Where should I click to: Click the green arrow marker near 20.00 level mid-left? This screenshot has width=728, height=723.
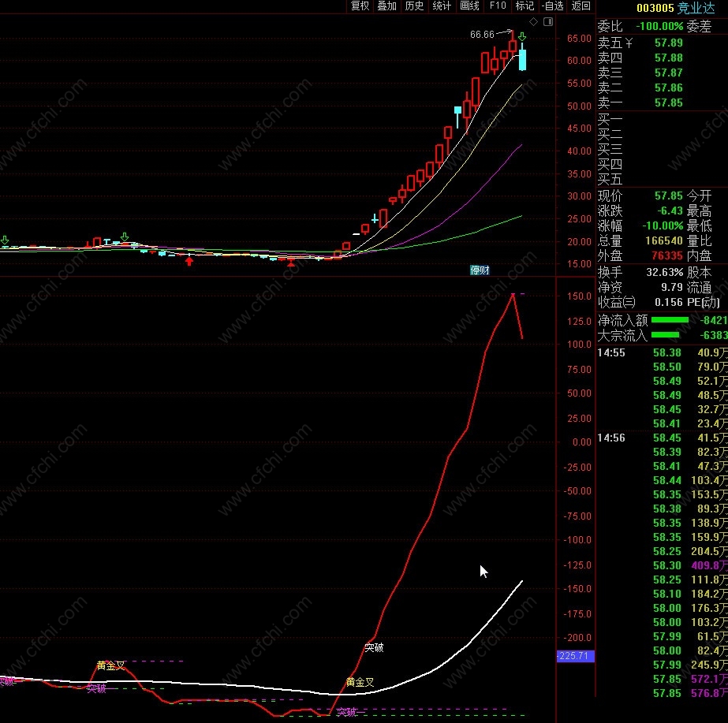(x=125, y=237)
